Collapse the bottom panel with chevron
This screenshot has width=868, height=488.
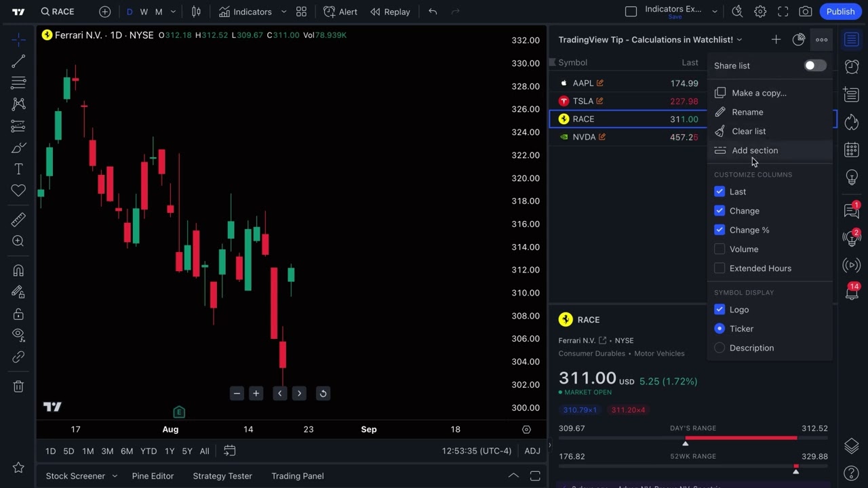pos(513,476)
